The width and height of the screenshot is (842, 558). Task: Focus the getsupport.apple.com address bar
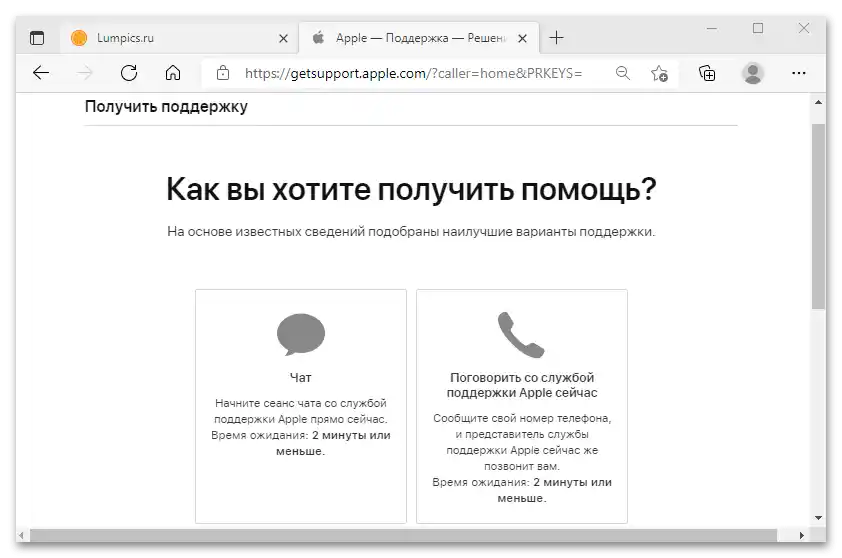click(x=413, y=73)
